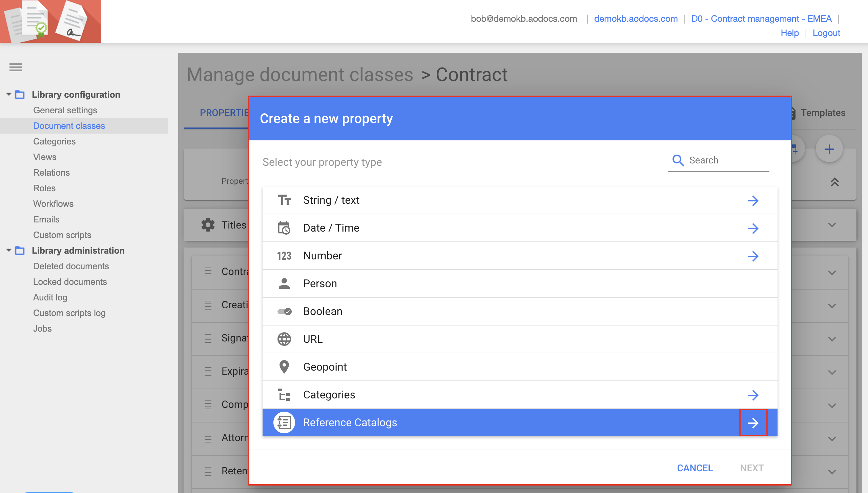Viewport: 868px width, 493px height.
Task: Collapse the Library configuration tree section
Action: point(9,94)
